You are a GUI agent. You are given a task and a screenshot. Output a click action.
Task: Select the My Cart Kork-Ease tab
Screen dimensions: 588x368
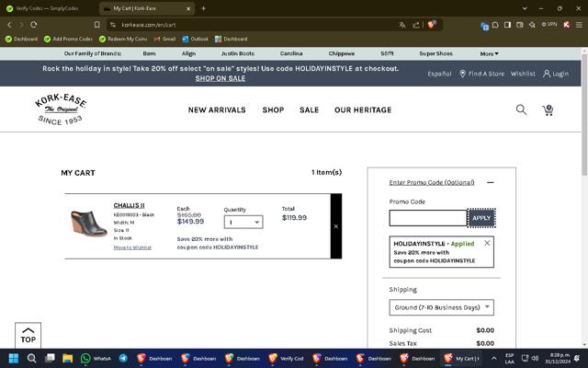tap(147, 8)
